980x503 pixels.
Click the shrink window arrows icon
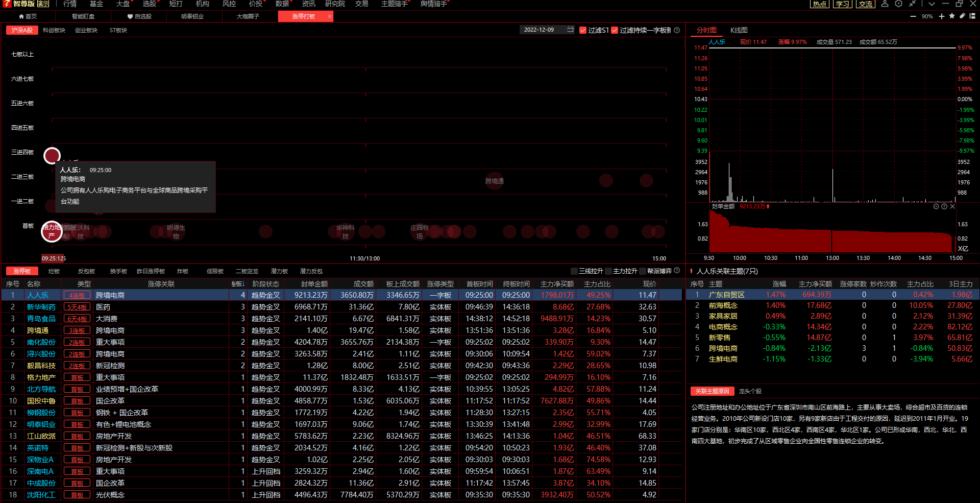[912, 4]
